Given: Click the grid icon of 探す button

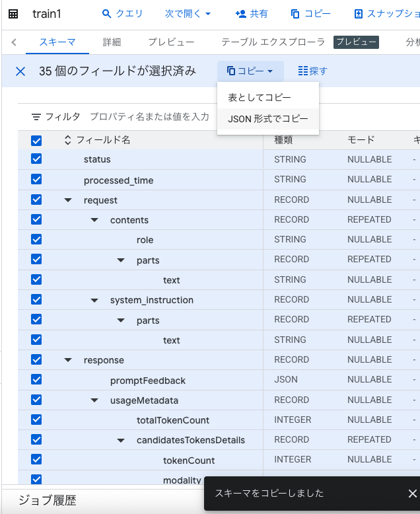Looking at the screenshot, I should coord(302,71).
